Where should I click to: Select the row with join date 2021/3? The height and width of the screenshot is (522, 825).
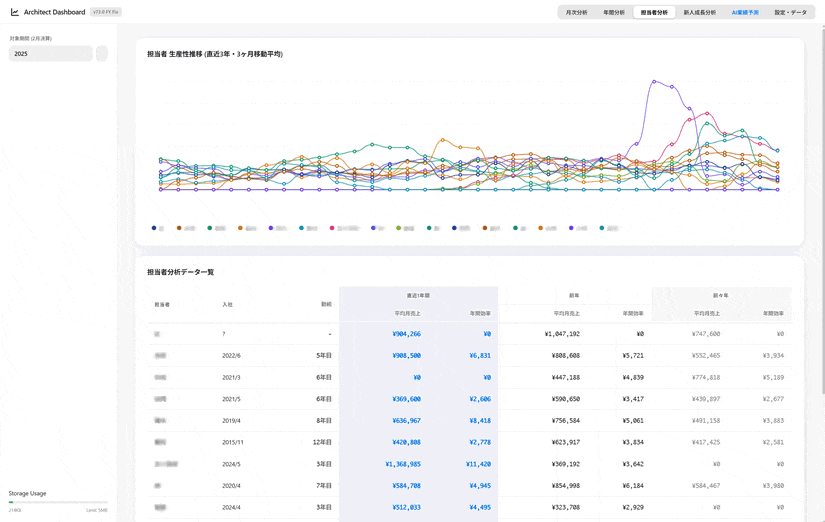click(x=470, y=377)
